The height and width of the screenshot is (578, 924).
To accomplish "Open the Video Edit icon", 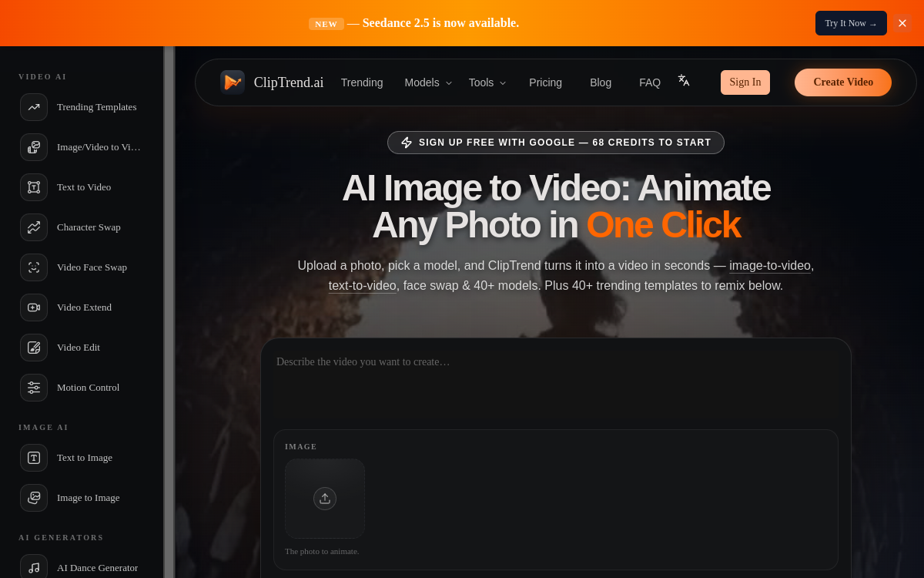I will pyautogui.click(x=34, y=348).
